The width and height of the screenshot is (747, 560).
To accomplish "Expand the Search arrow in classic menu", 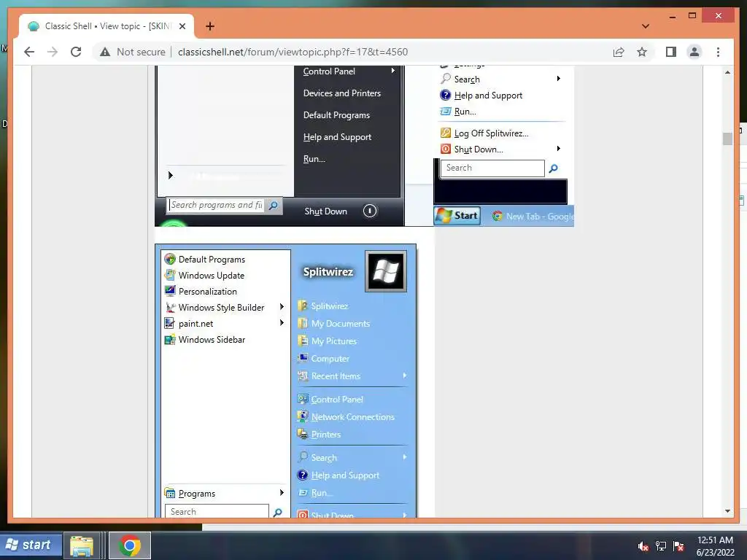I will pos(558,79).
